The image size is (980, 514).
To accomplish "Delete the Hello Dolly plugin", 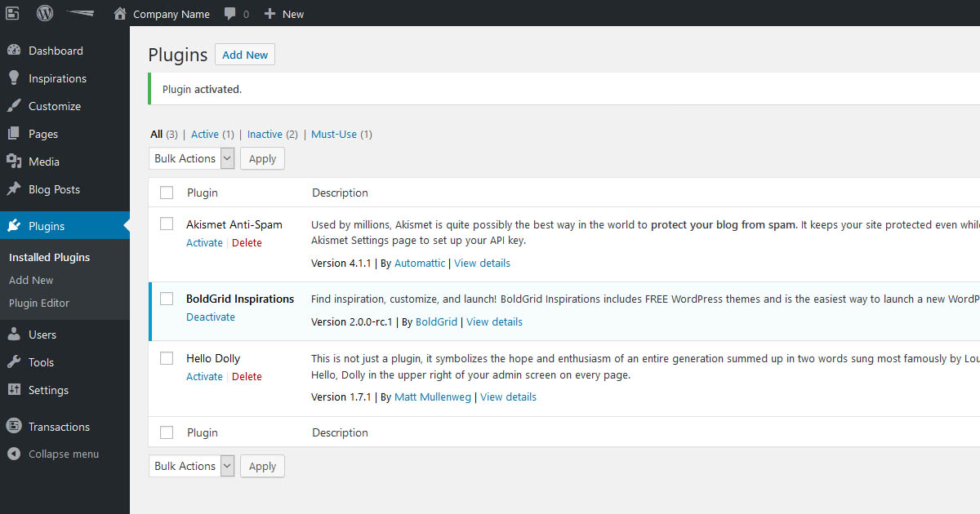I will click(x=247, y=376).
